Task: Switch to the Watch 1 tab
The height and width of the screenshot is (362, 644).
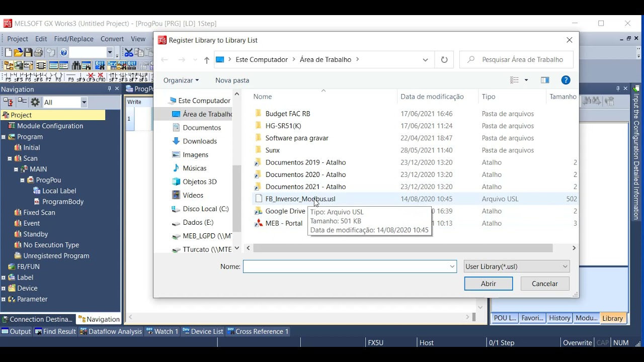Action: 162,331
